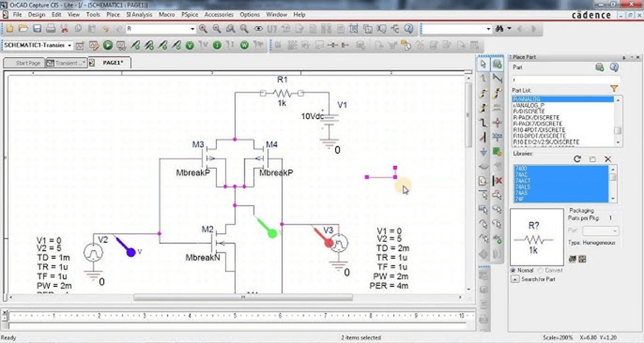Remove library with the X icon
This screenshot has height=343, width=644.
(x=608, y=159)
